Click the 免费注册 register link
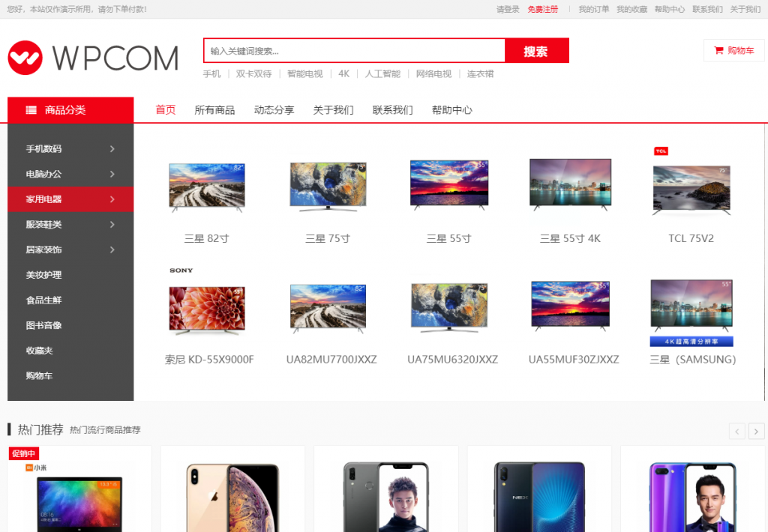This screenshot has height=532, width=768. coord(543,9)
